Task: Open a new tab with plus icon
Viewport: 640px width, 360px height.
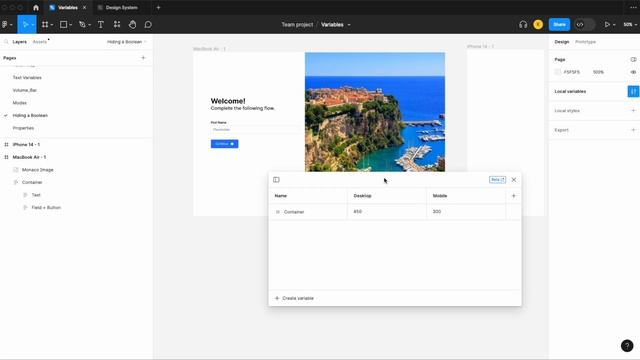Action: (x=158, y=7)
